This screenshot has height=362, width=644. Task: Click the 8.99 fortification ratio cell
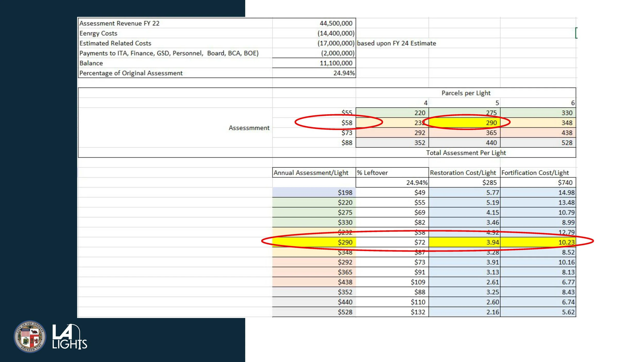point(538,222)
